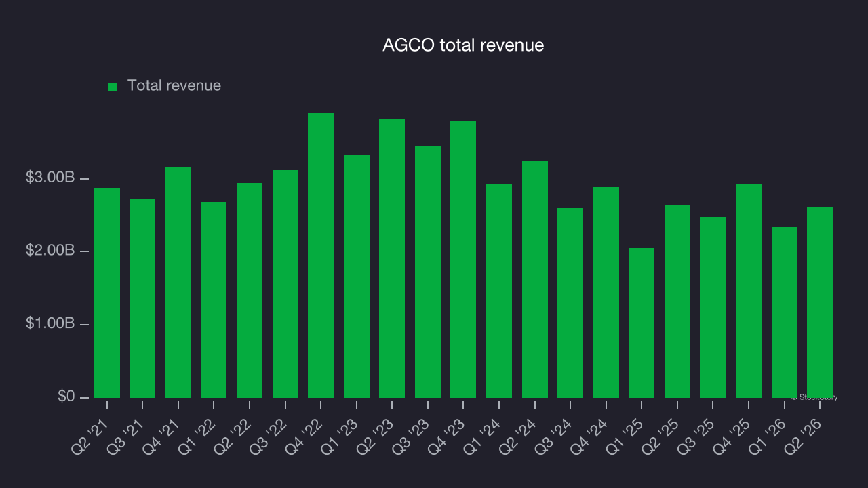Click the '$1.00B' y-axis label

click(50, 324)
